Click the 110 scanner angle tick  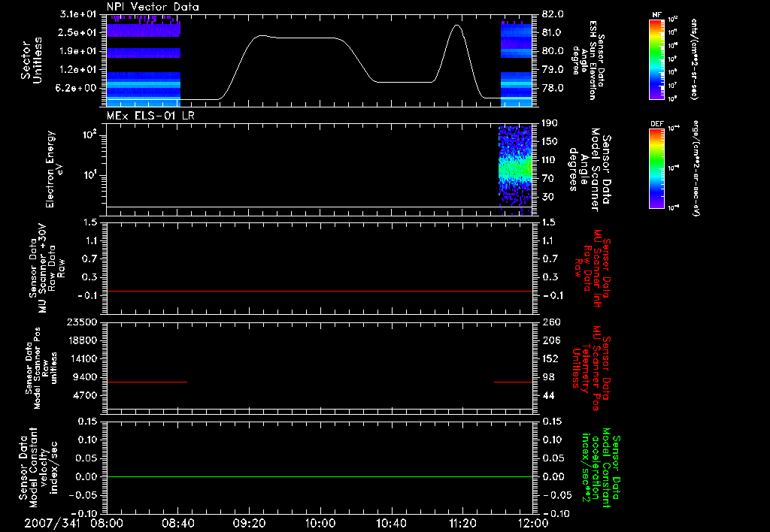(x=550, y=160)
